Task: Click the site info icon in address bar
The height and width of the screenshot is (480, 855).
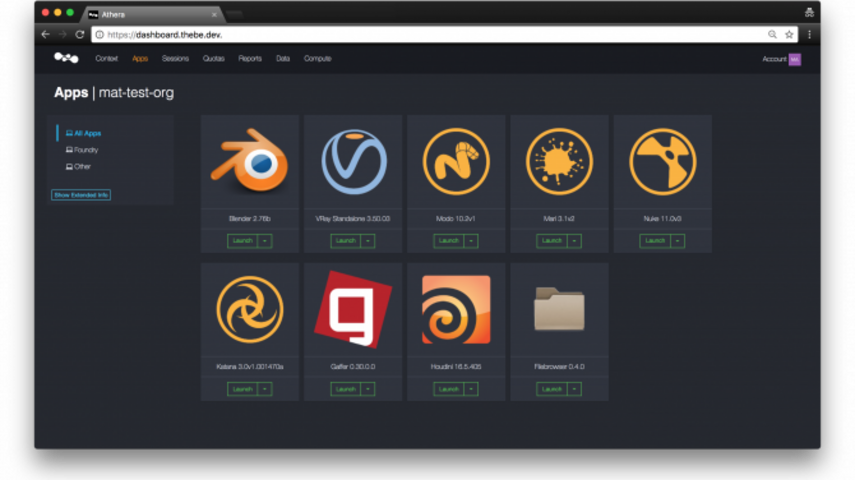Action: tap(99, 34)
